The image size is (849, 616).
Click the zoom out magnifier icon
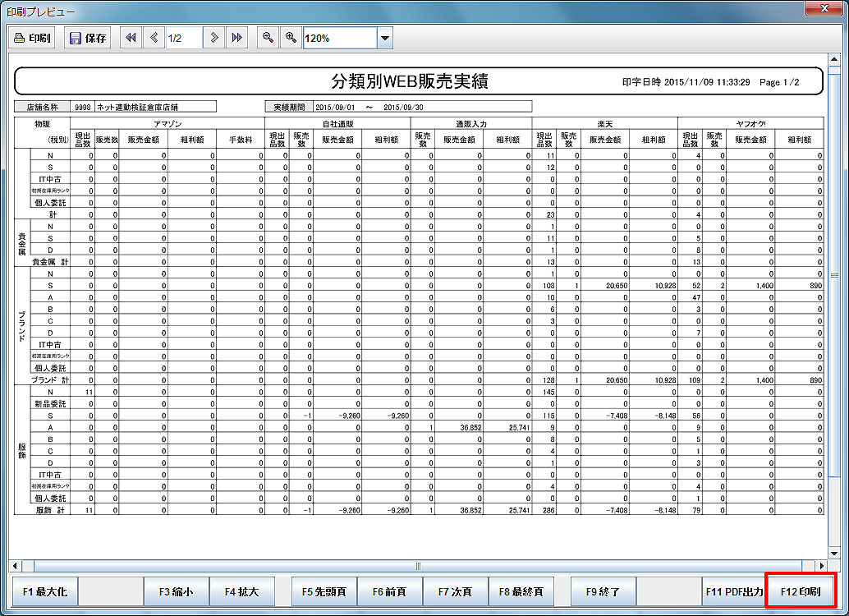click(267, 38)
